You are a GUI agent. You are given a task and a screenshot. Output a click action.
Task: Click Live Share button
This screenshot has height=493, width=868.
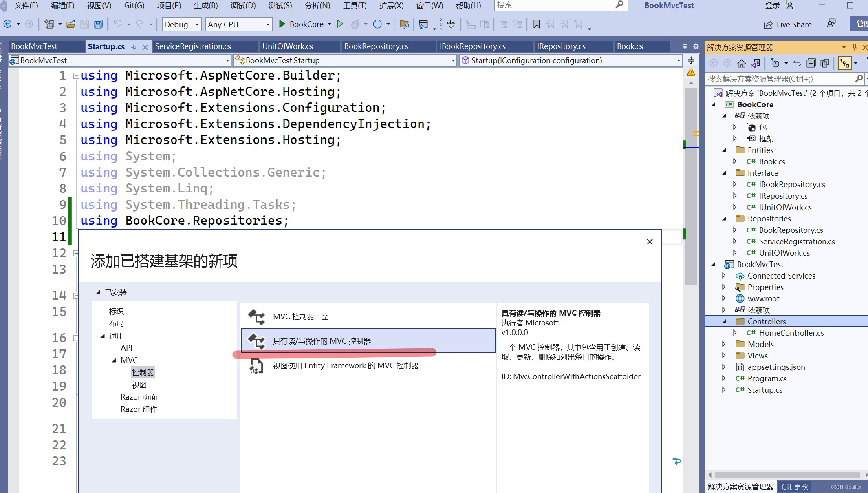click(787, 24)
